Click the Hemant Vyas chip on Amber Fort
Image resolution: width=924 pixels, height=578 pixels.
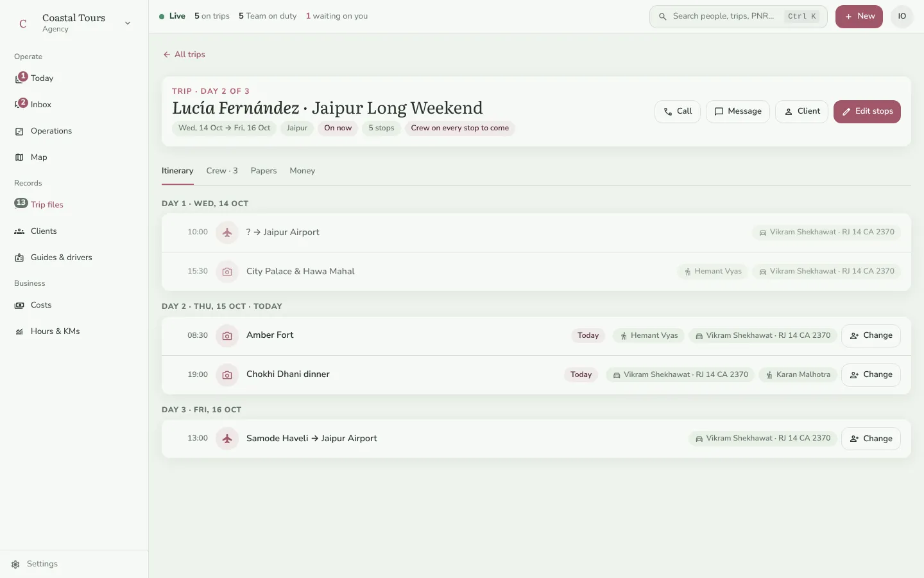649,336
